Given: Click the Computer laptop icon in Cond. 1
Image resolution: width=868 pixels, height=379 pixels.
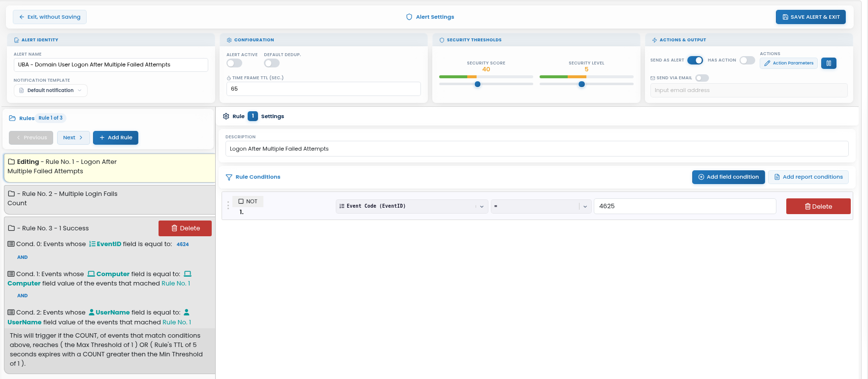Looking at the screenshot, I should click(91, 274).
